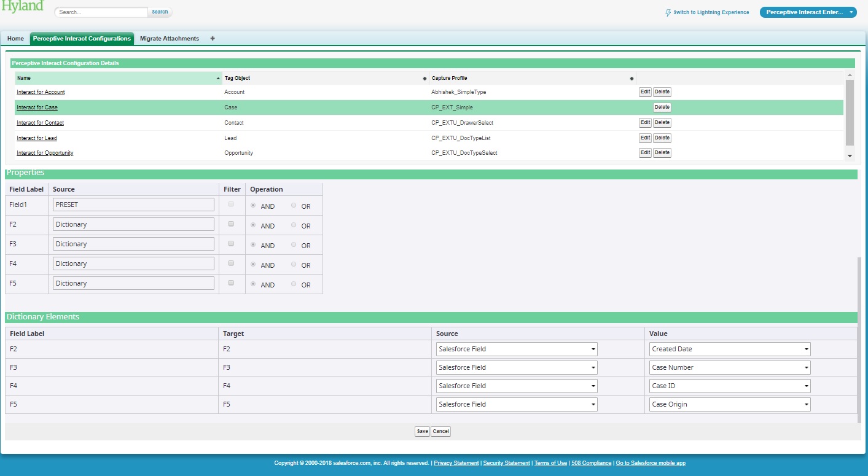Click the Cancel button
Image resolution: width=868 pixels, height=476 pixels.
click(441, 431)
